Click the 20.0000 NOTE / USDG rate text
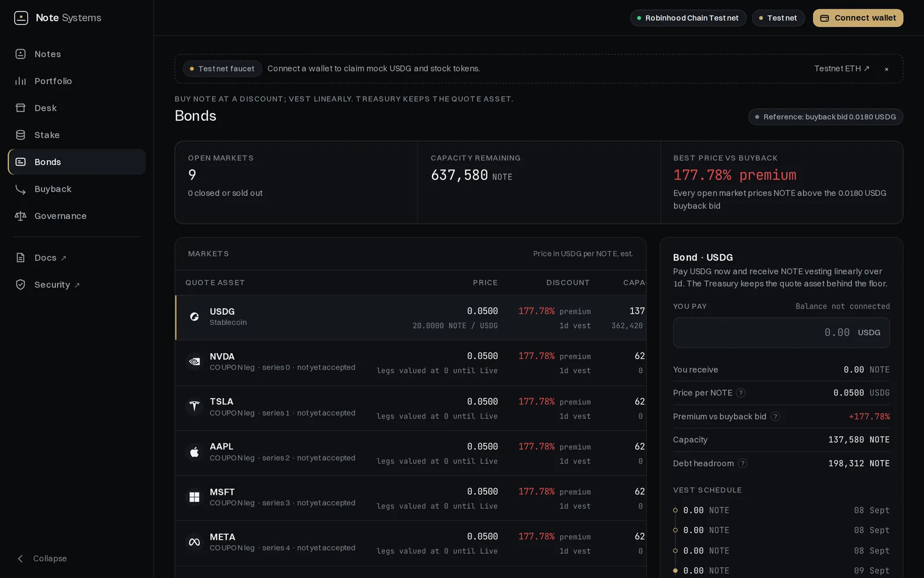This screenshot has height=578, width=924. point(455,326)
